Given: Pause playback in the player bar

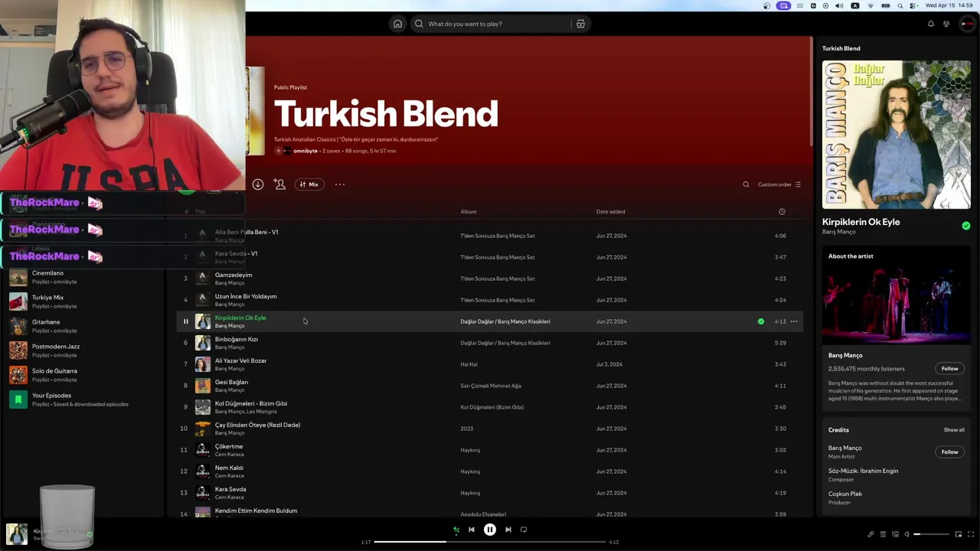Looking at the screenshot, I should [490, 530].
